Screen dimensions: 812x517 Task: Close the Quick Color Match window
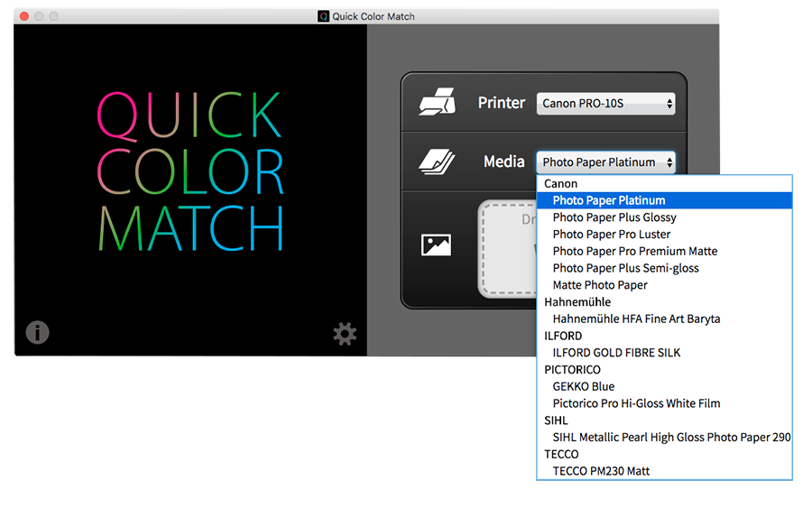point(24,16)
